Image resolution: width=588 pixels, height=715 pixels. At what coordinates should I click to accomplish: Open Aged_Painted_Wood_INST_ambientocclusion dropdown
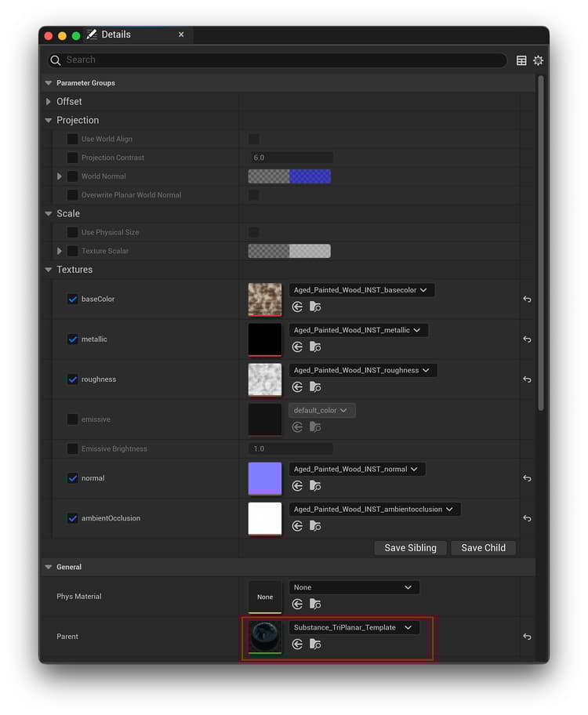375,510
